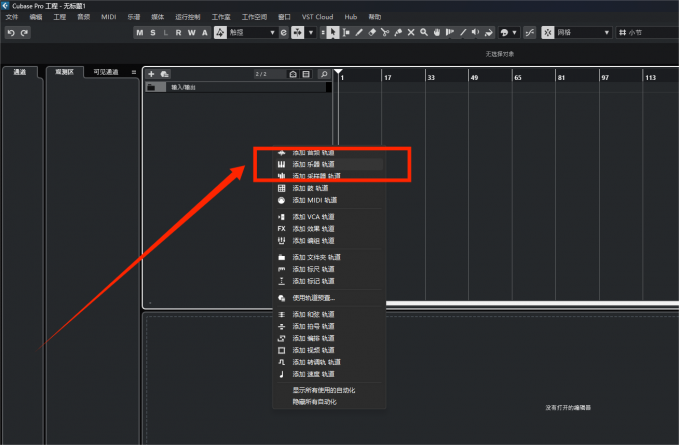Image resolution: width=679 pixels, height=445 pixels.
Task: Switch to the 通道 tab
Action: point(19,72)
